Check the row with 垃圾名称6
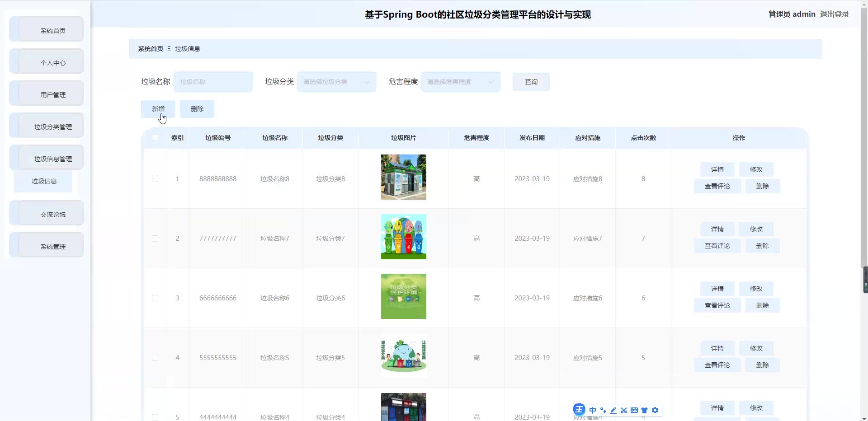Image resolution: width=868 pixels, height=421 pixels. pos(155,298)
